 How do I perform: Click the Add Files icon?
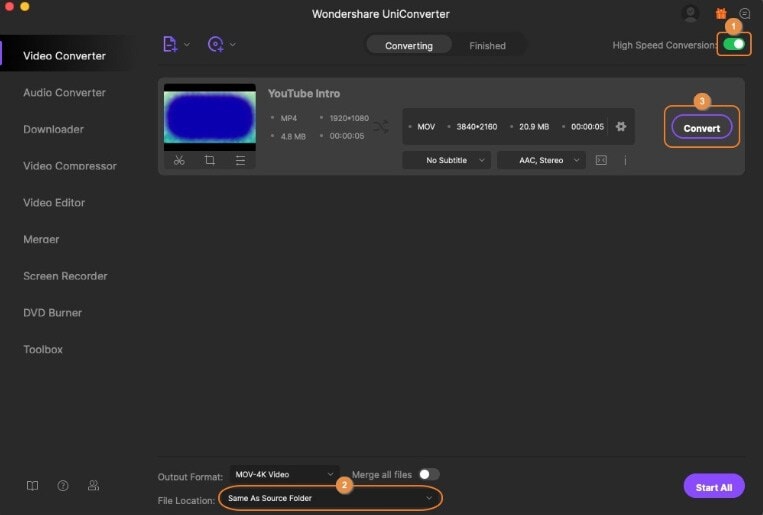170,44
